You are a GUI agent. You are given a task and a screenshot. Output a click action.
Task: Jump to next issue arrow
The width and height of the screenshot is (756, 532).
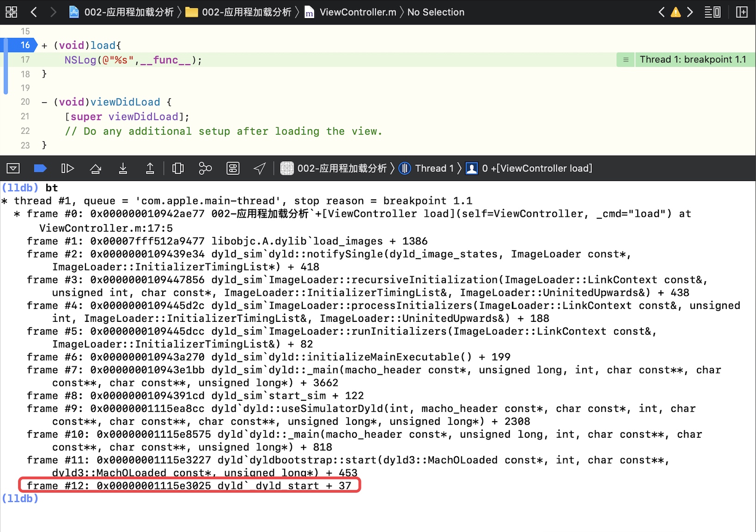point(690,12)
